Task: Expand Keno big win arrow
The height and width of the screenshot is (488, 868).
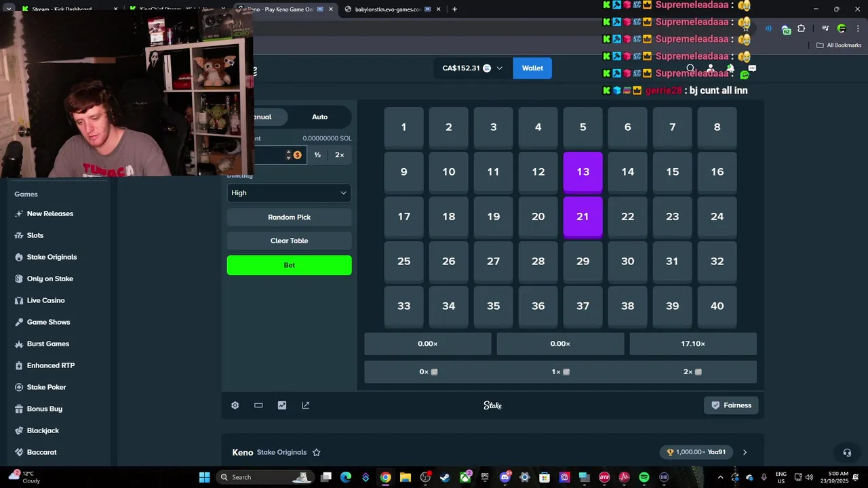Action: coord(745,452)
